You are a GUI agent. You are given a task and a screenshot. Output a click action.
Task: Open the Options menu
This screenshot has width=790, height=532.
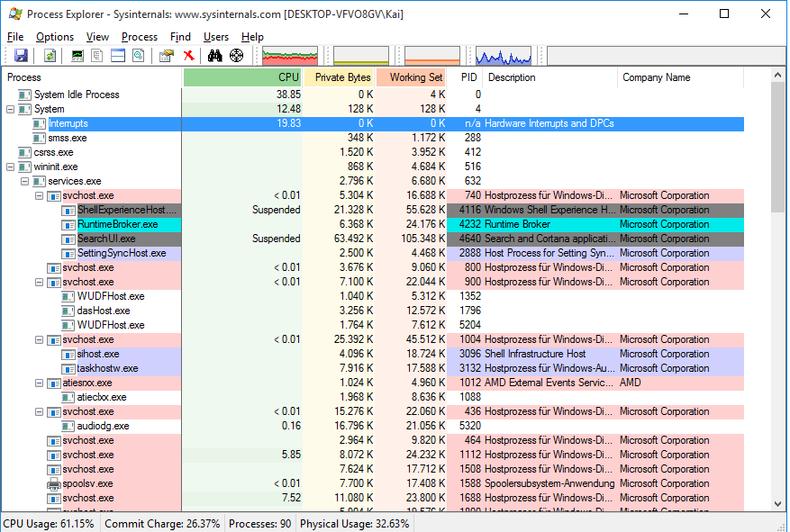[x=55, y=37]
